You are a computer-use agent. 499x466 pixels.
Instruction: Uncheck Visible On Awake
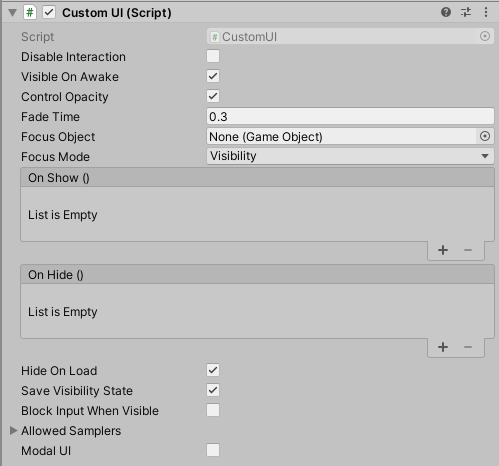click(x=213, y=76)
